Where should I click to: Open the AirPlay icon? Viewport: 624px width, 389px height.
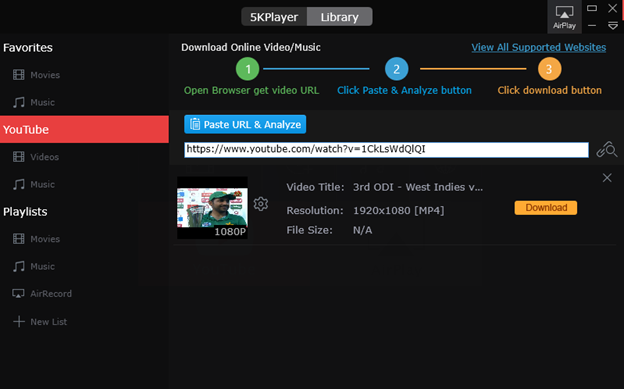point(564,17)
